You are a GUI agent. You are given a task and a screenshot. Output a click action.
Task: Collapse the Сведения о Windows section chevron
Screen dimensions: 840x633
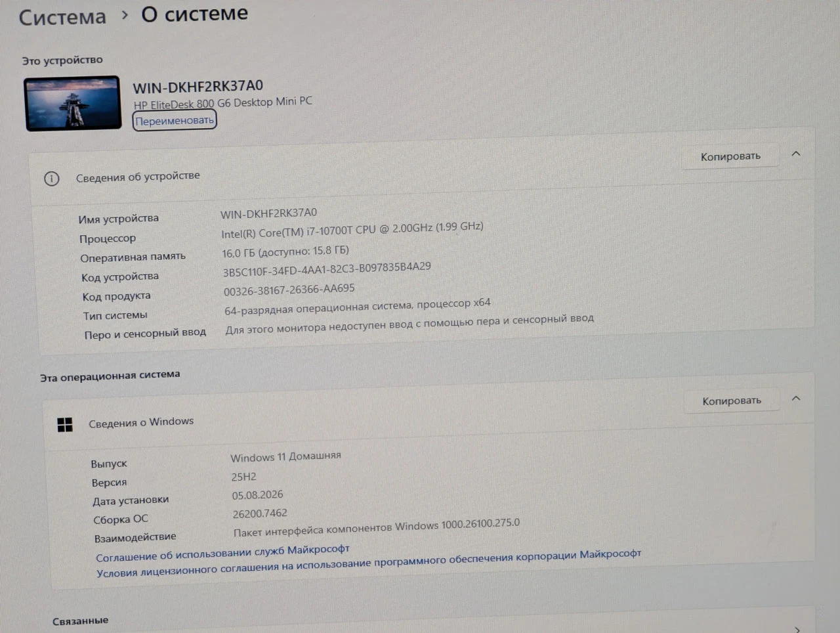[796, 399]
